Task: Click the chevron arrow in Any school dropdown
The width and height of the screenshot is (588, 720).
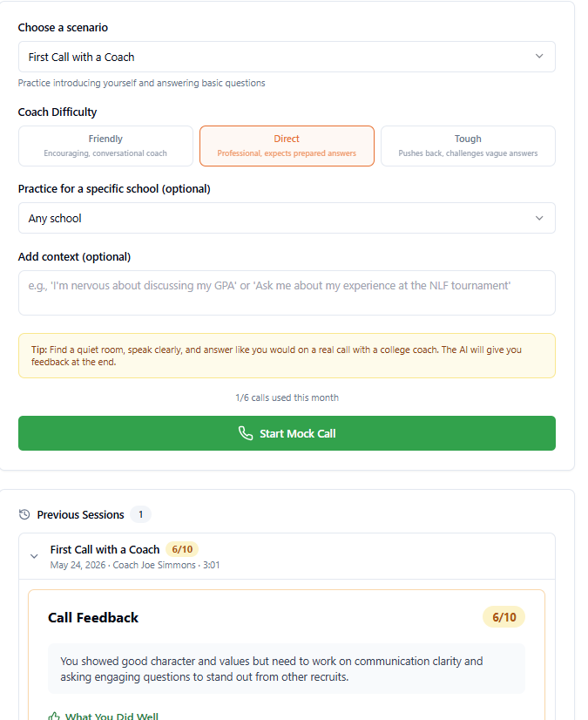Action: click(539, 218)
